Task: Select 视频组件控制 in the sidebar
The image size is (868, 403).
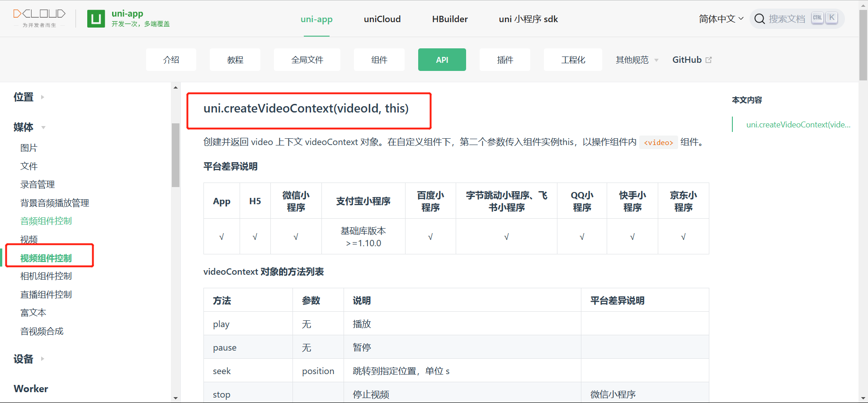Action: tap(46, 258)
